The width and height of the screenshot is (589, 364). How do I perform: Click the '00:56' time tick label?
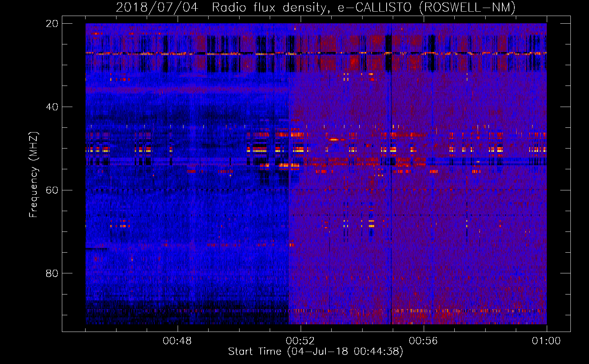point(423,341)
